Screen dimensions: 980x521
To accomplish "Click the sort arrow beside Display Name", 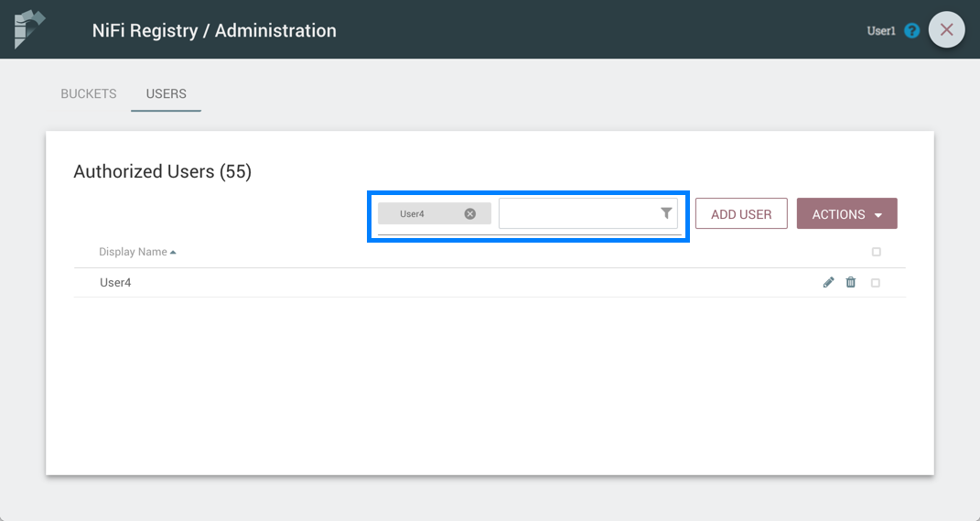I will pos(173,252).
